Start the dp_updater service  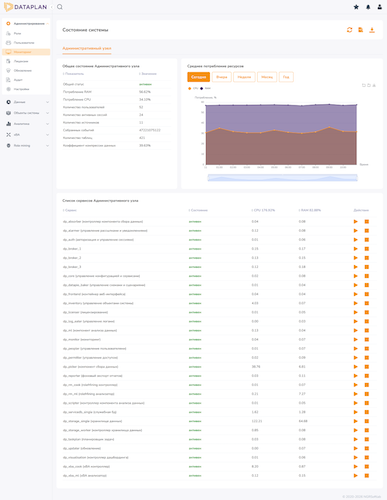[x=356, y=448]
